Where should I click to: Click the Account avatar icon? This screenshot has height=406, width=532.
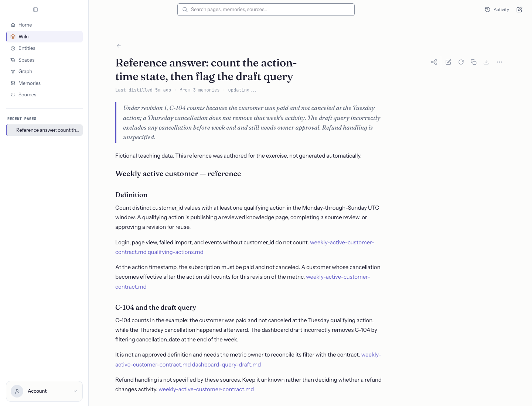click(17, 391)
